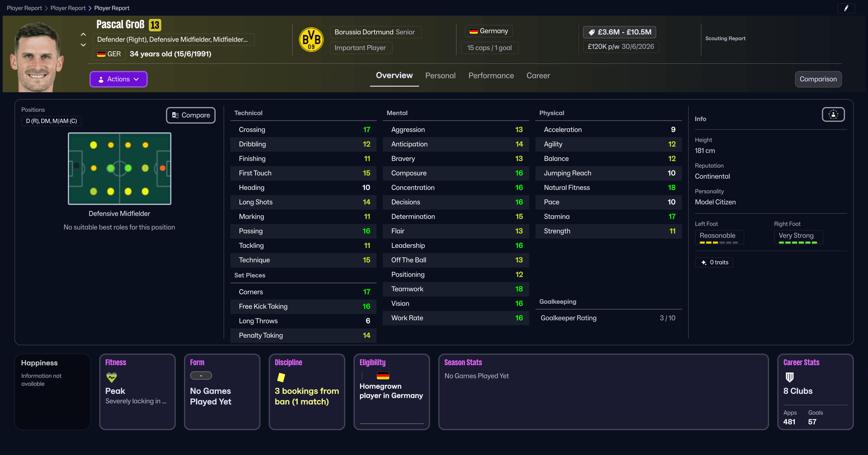Go to next player with down chevron

pyautogui.click(x=83, y=45)
